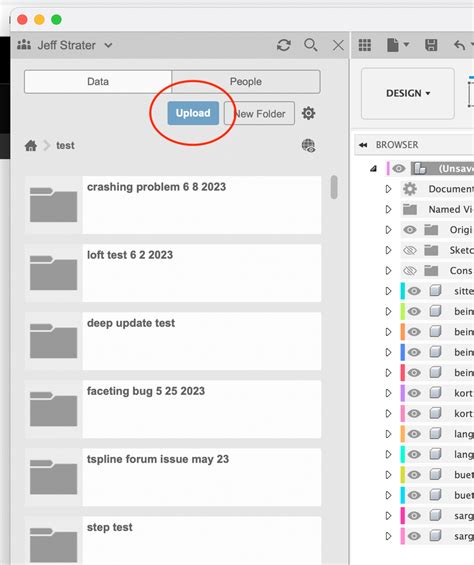Show the Construction folder via crossed eye
This screenshot has height=565, width=474.
pyautogui.click(x=410, y=271)
